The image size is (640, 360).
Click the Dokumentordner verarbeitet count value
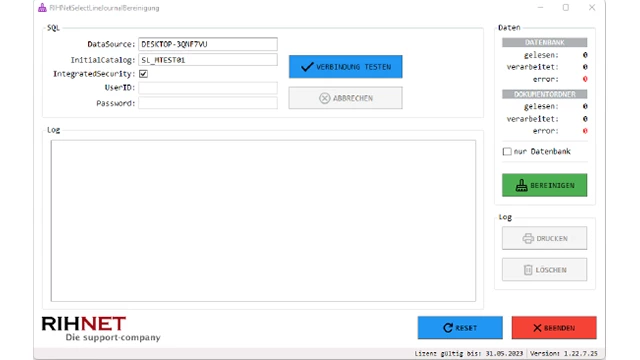coord(585,119)
